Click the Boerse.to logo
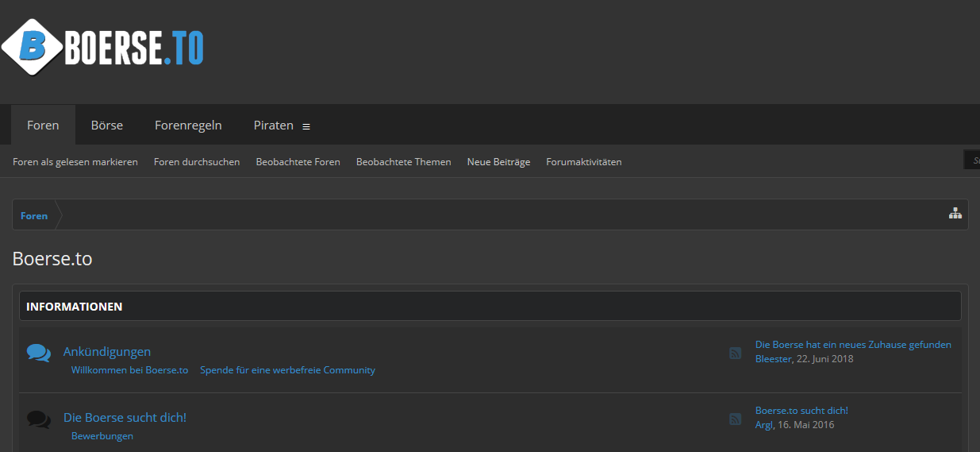Screen dimensions: 980x452 tap(102, 48)
